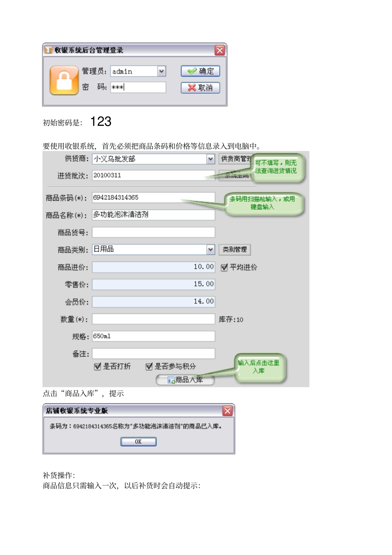Viewport: 392px width, 555px height.
Task: Click the 会员价 14.00 field
Action: (x=153, y=302)
